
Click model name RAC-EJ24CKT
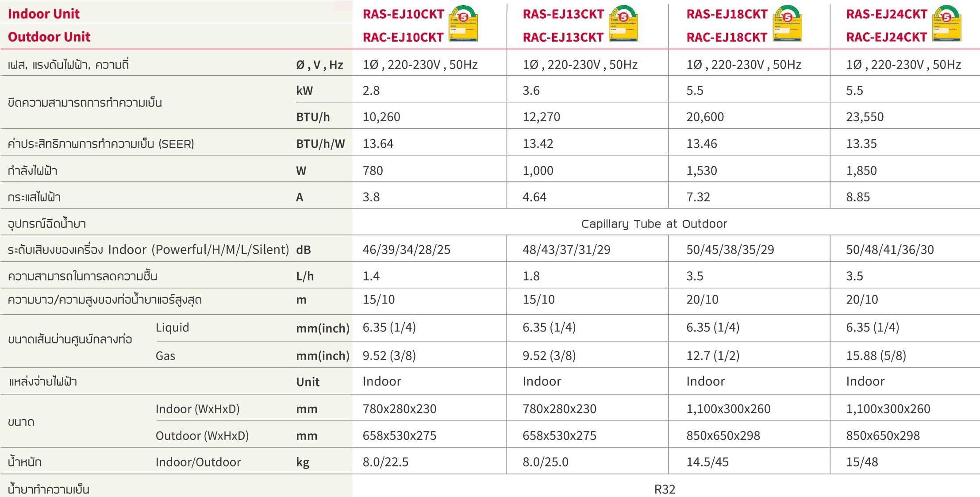pos(887,37)
